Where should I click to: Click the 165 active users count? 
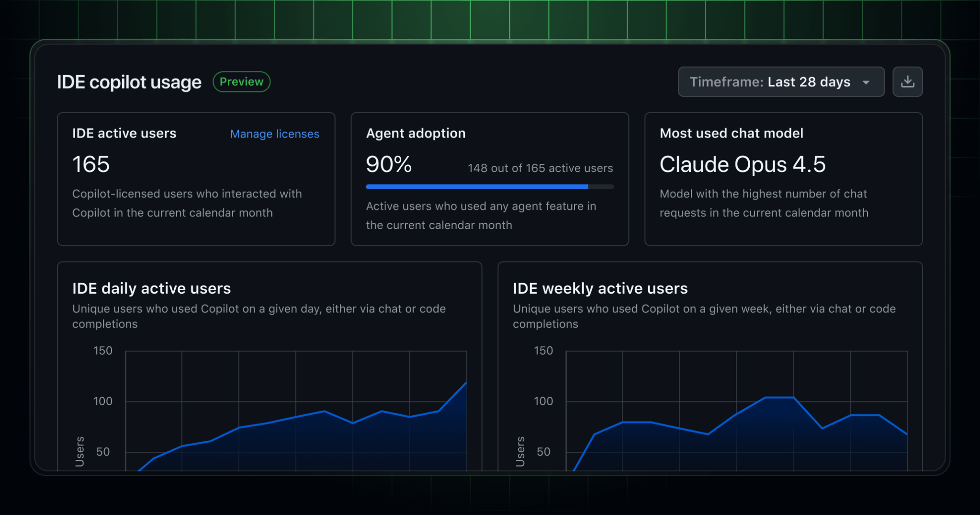90,164
